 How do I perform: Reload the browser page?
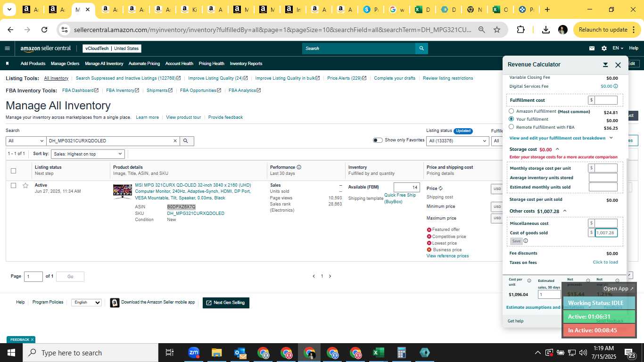pos(44,30)
